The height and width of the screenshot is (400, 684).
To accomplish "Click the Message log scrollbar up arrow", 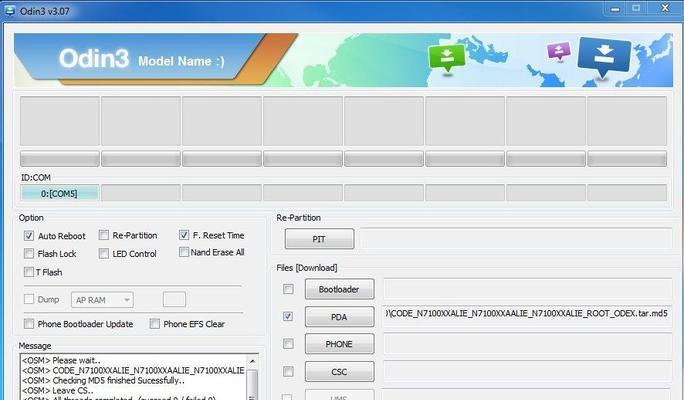I will 252,361.
